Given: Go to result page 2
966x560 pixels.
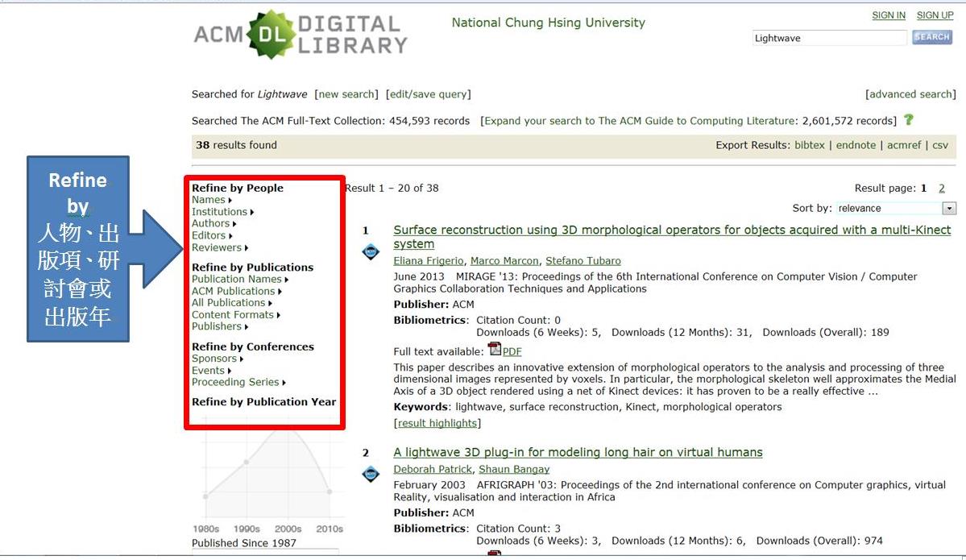Looking at the screenshot, I should pyautogui.click(x=941, y=189).
